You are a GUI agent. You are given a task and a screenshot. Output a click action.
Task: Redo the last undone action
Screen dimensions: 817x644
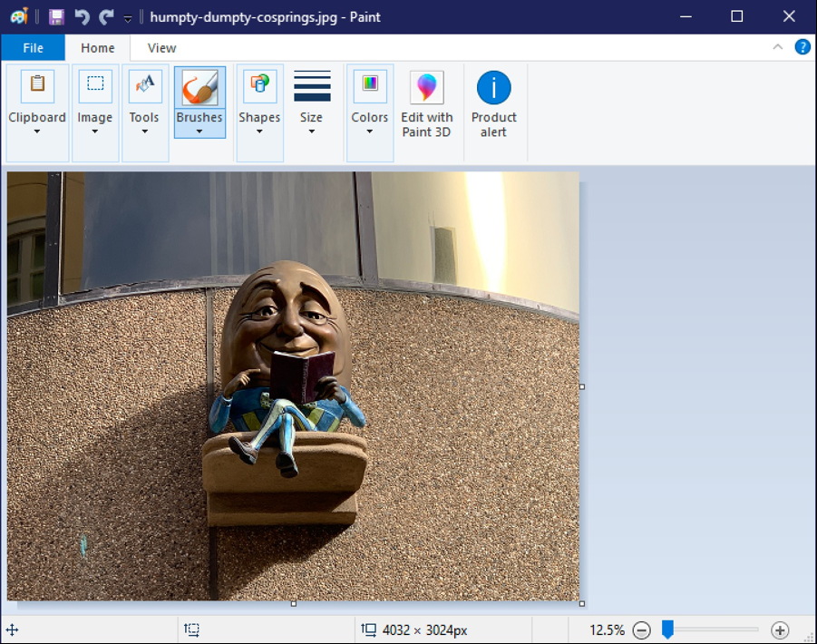tap(107, 17)
